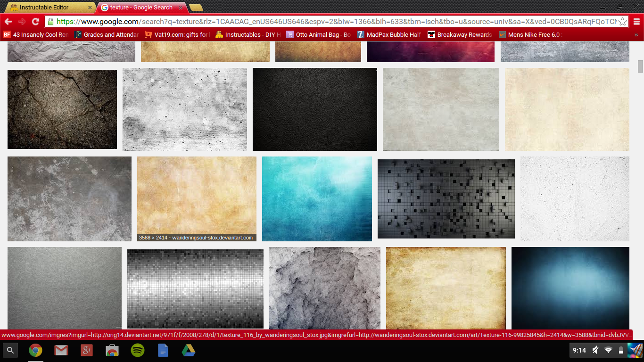Open the Otto Animal Bag bookmark
This screenshot has height=362, width=644.
[x=319, y=35]
